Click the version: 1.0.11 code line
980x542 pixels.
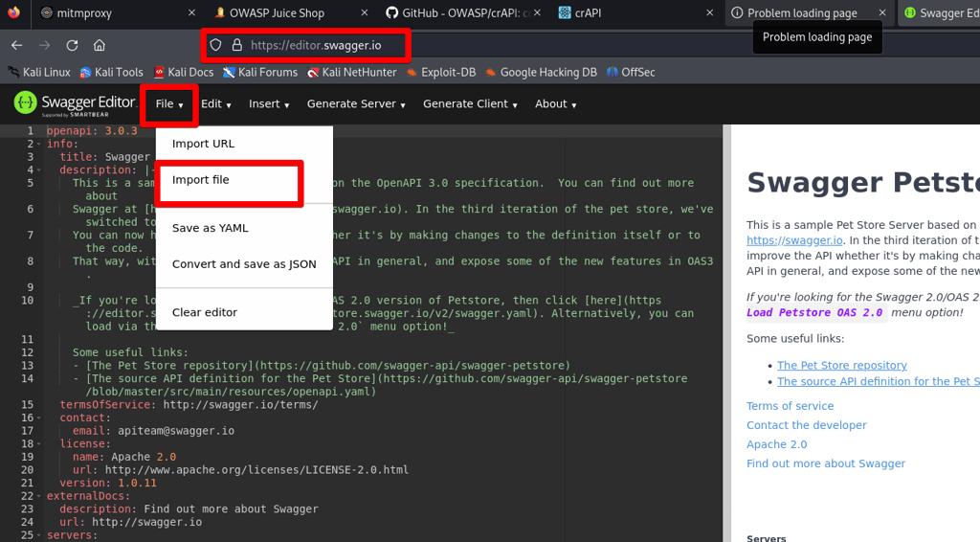pos(108,483)
